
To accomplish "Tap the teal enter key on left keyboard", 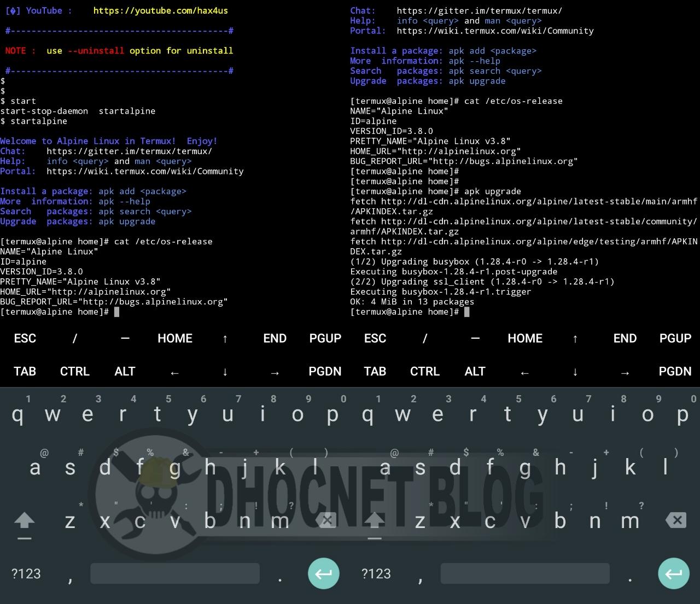I will 324,573.
